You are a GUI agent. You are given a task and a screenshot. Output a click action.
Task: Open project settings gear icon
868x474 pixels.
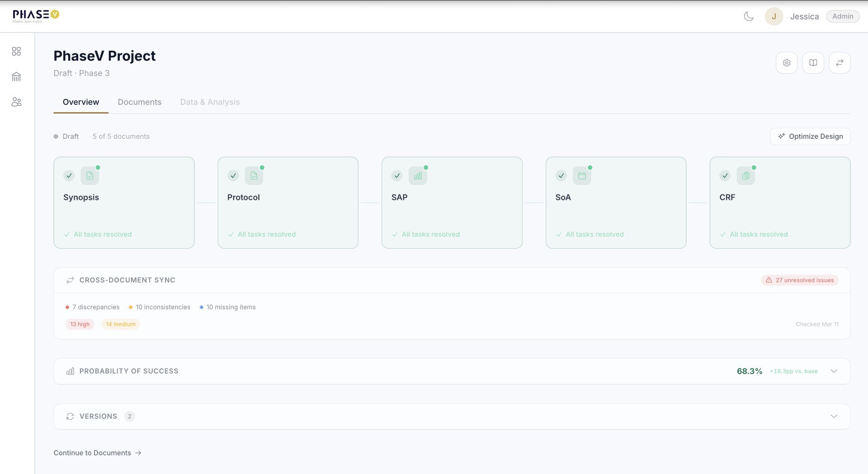pyautogui.click(x=787, y=63)
